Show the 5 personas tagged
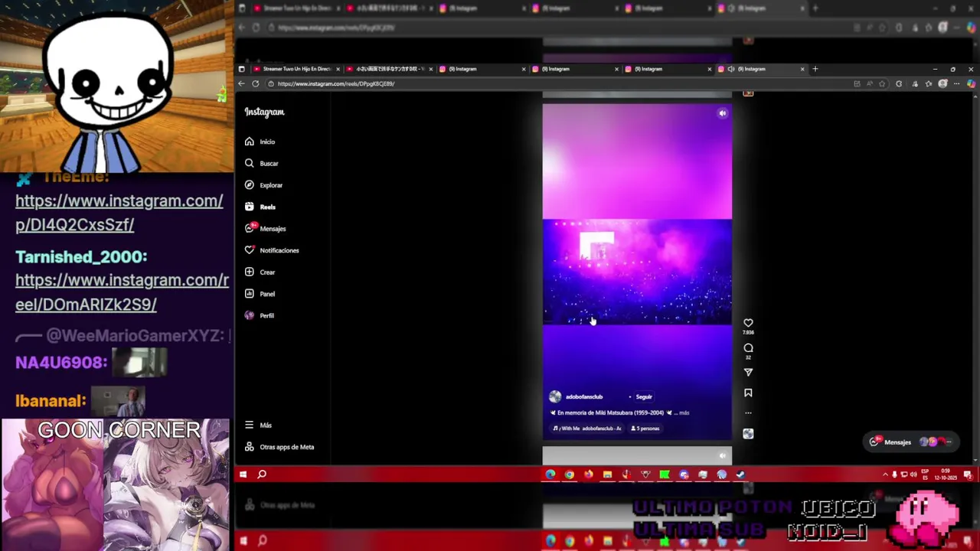 pos(645,429)
